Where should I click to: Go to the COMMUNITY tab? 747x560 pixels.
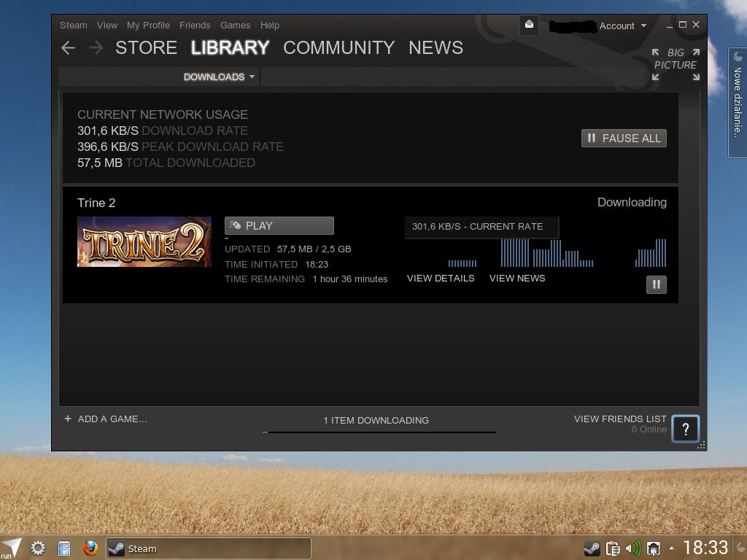pos(338,47)
